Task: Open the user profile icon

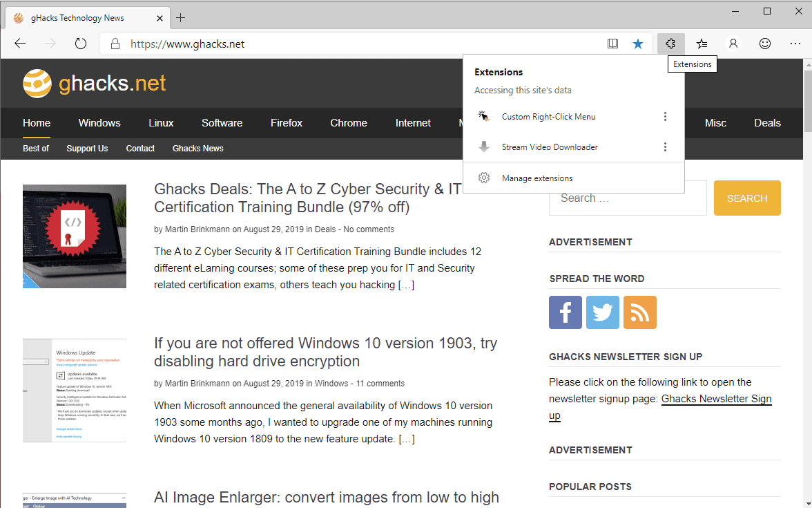Action: tap(733, 44)
